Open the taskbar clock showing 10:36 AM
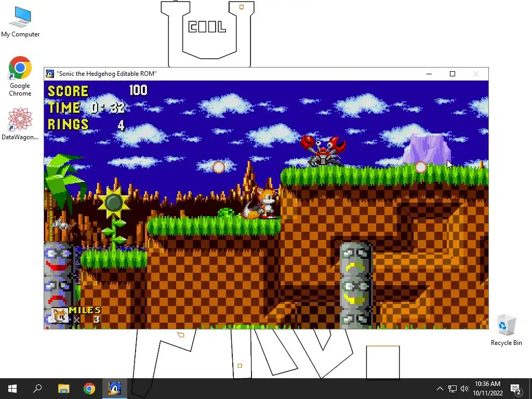 click(487, 389)
